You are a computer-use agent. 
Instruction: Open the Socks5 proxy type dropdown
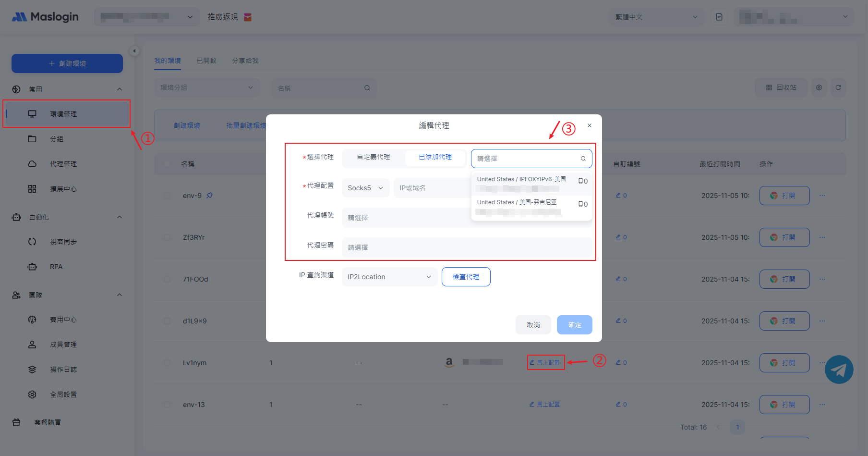[x=365, y=188]
